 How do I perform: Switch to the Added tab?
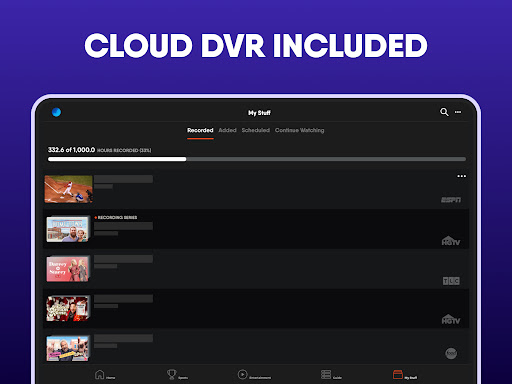[x=227, y=130]
